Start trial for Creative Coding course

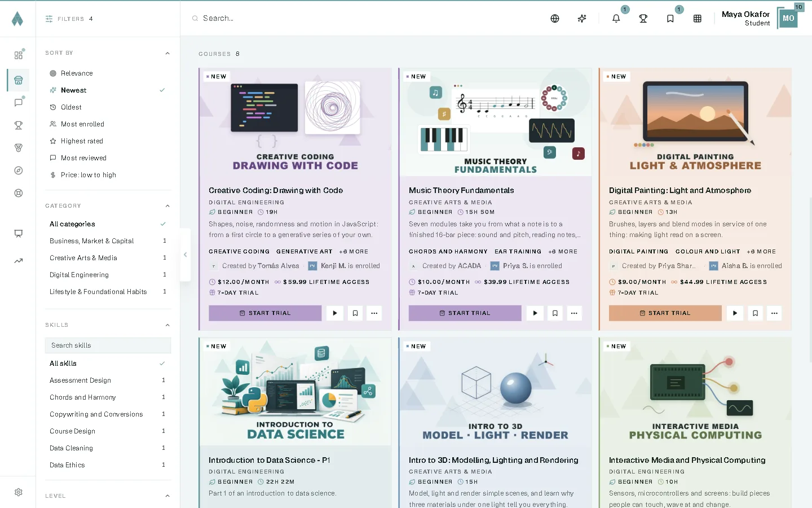coord(265,313)
